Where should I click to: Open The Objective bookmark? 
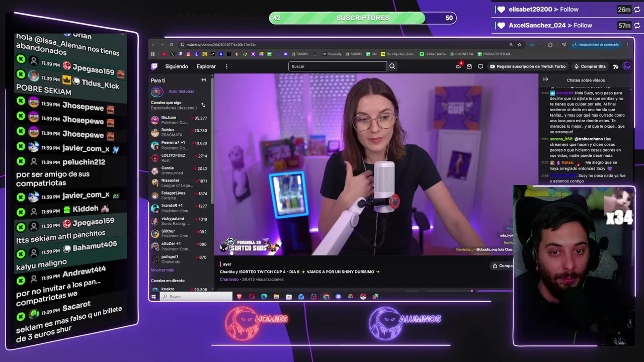398,54
